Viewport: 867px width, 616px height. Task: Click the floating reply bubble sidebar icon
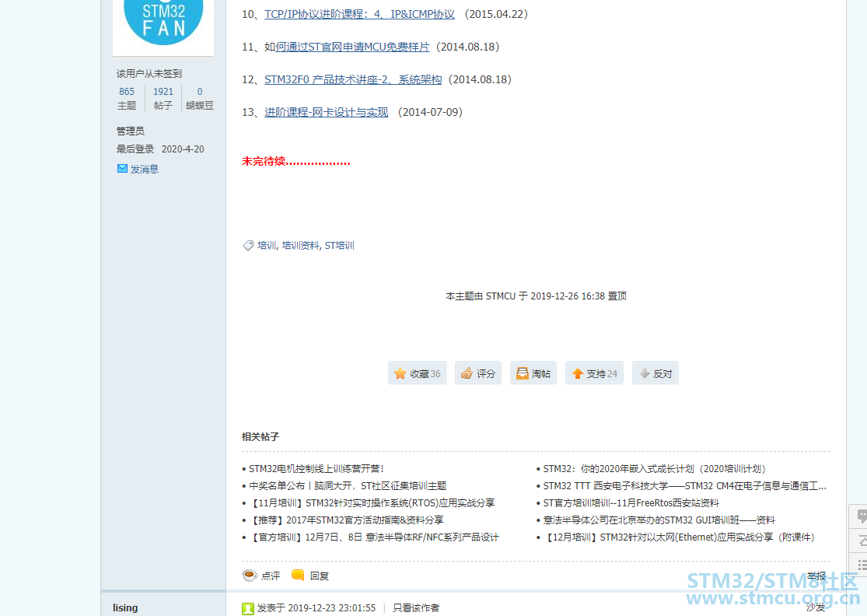point(860,516)
